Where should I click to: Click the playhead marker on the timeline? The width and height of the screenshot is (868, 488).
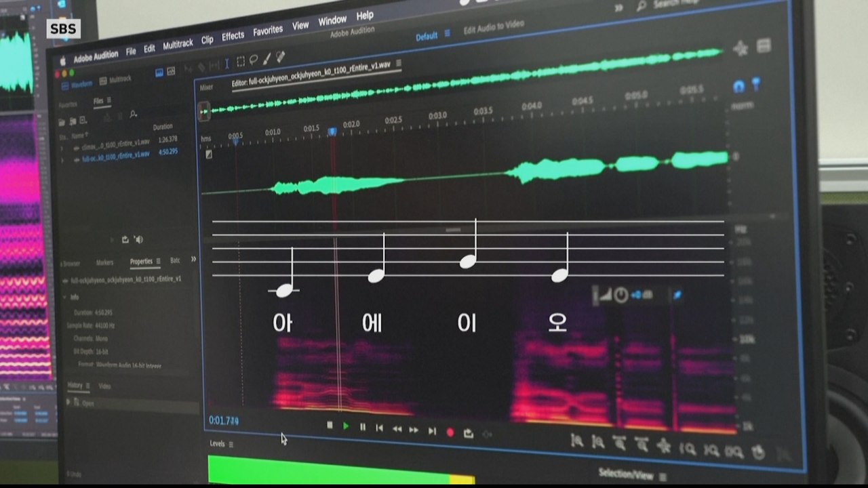332,131
